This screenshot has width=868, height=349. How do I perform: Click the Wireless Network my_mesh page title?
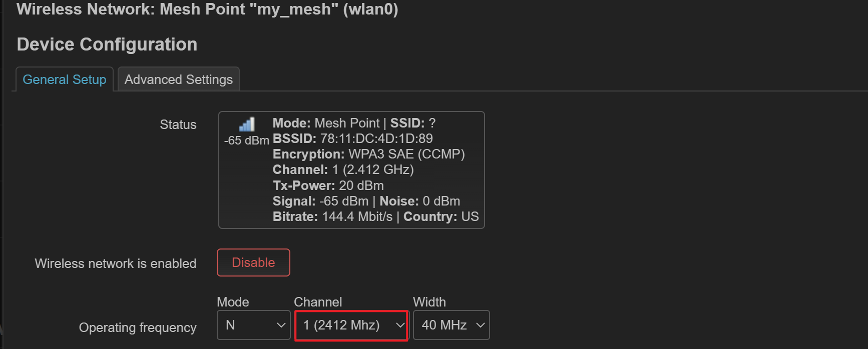(207, 9)
